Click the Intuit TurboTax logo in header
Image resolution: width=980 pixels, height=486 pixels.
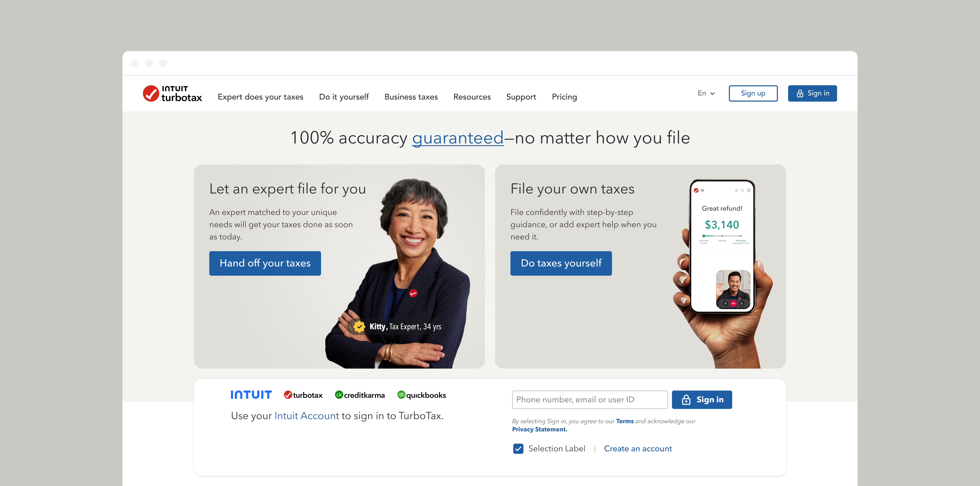(172, 94)
